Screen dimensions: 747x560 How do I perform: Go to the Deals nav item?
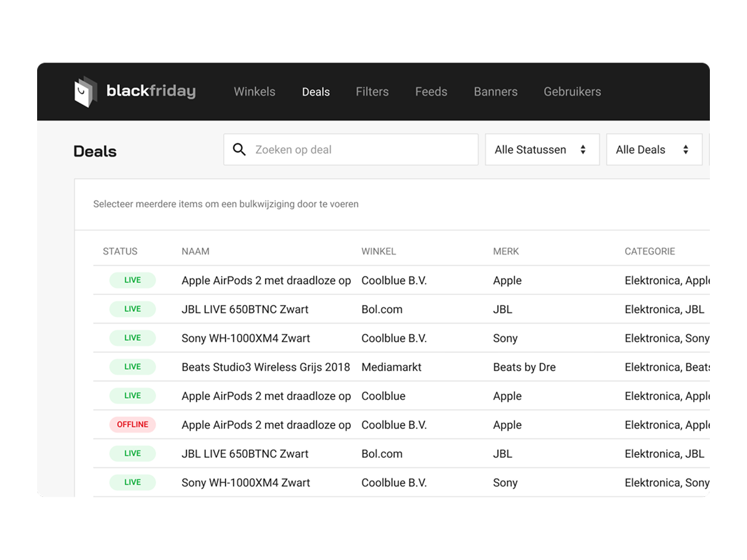coord(316,92)
